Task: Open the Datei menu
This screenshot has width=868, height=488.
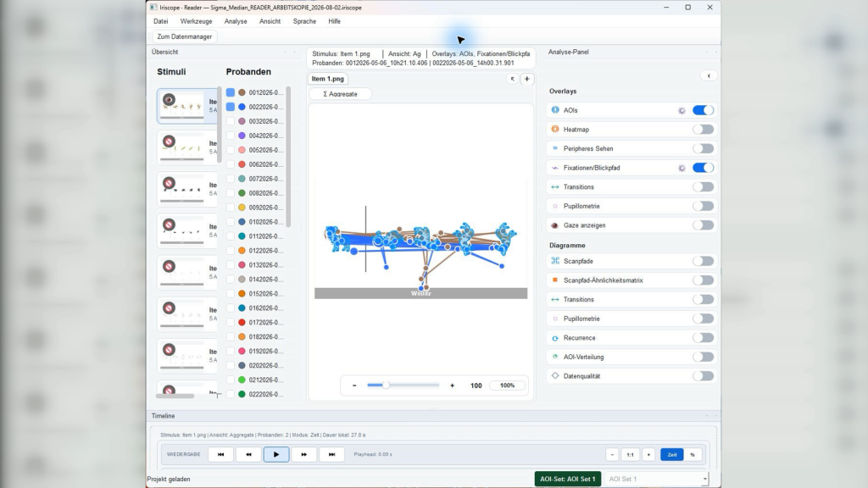Action: [x=160, y=21]
